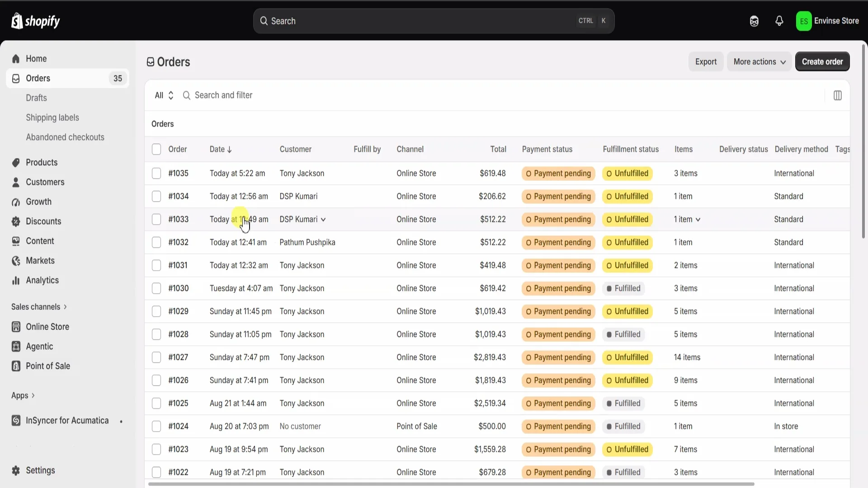Image resolution: width=868 pixels, height=488 pixels.
Task: Click the InSyncer for Acumatica app icon
Action: click(16, 421)
